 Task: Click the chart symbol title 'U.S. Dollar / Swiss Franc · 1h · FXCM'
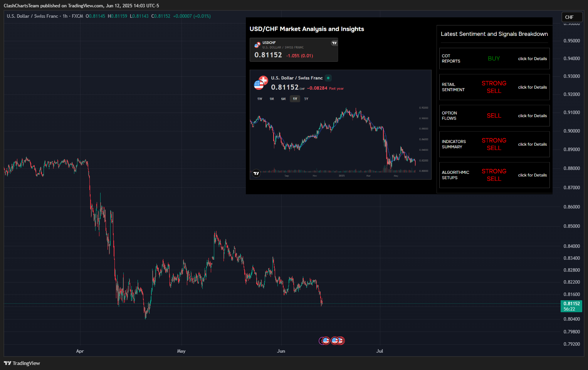coord(45,16)
